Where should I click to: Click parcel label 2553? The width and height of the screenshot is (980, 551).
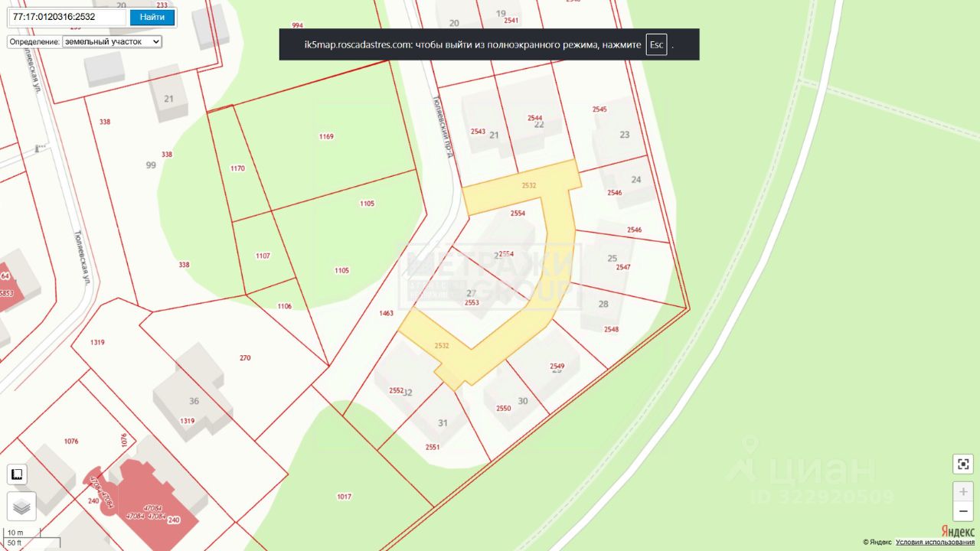[472, 302]
